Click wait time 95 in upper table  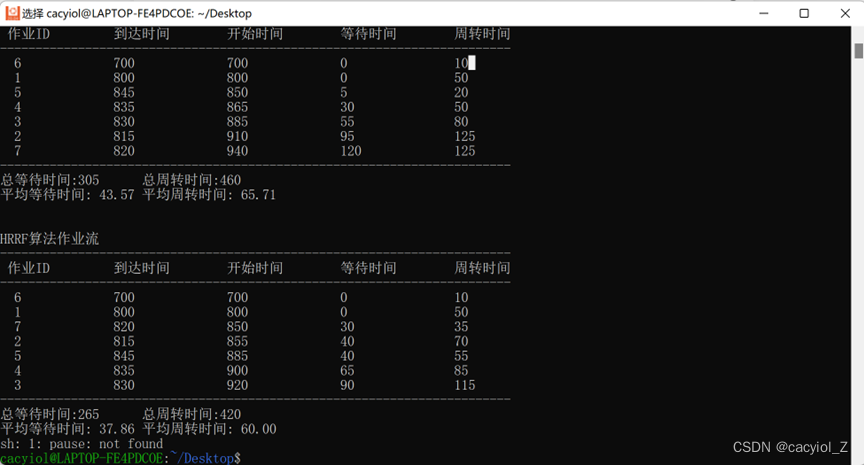tap(347, 136)
